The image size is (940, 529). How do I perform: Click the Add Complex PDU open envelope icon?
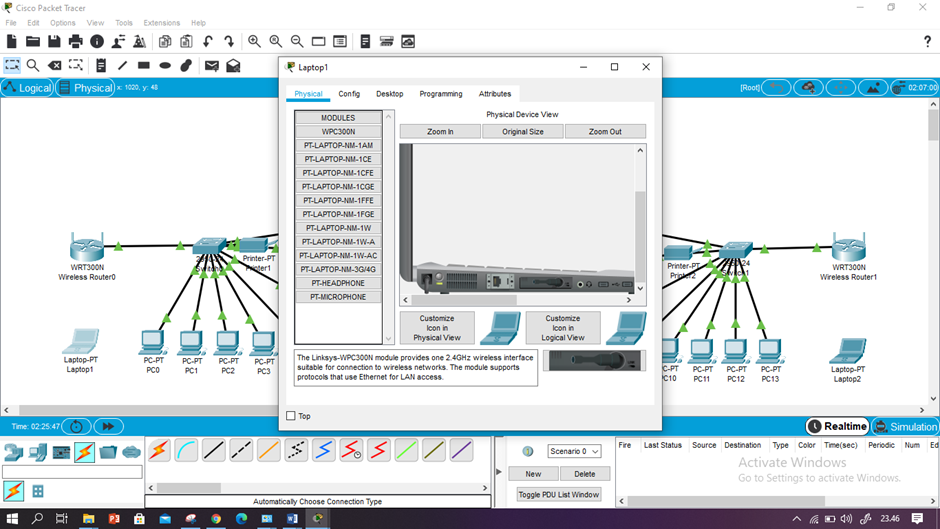click(x=233, y=65)
